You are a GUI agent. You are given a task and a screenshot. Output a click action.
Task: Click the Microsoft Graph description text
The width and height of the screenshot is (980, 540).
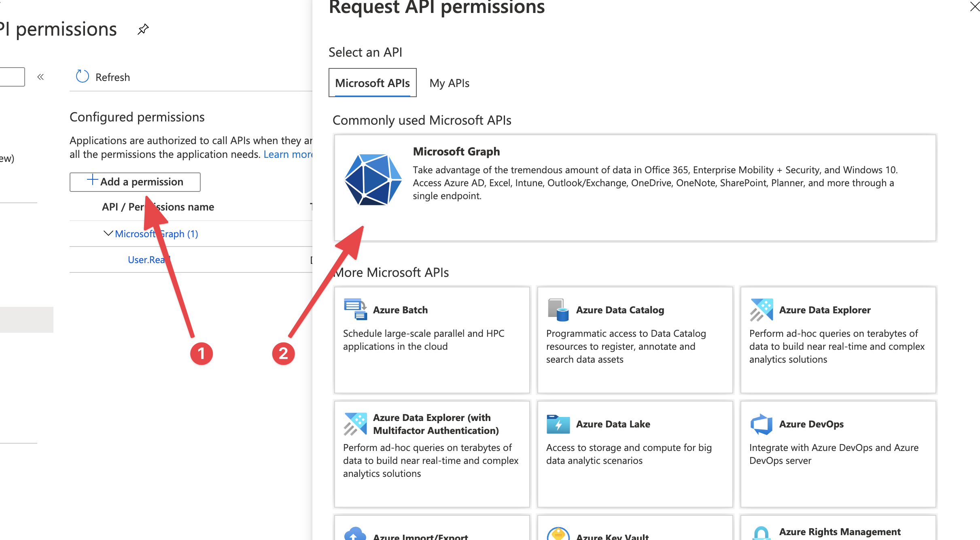(x=655, y=183)
